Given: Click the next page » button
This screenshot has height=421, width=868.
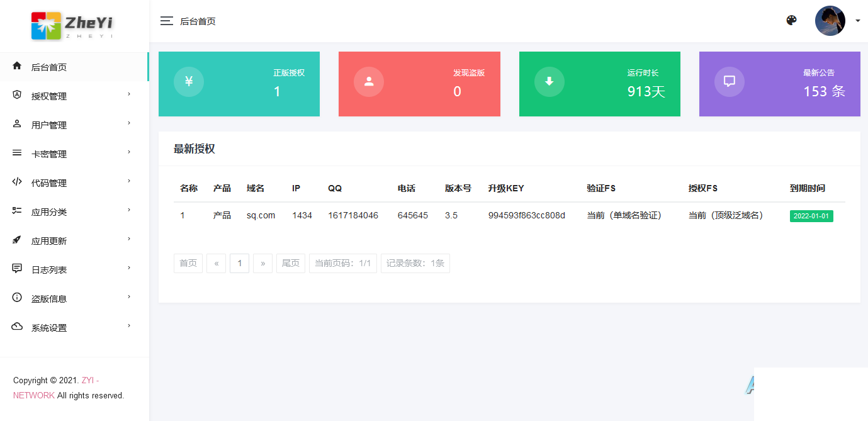Looking at the screenshot, I should click(x=262, y=263).
